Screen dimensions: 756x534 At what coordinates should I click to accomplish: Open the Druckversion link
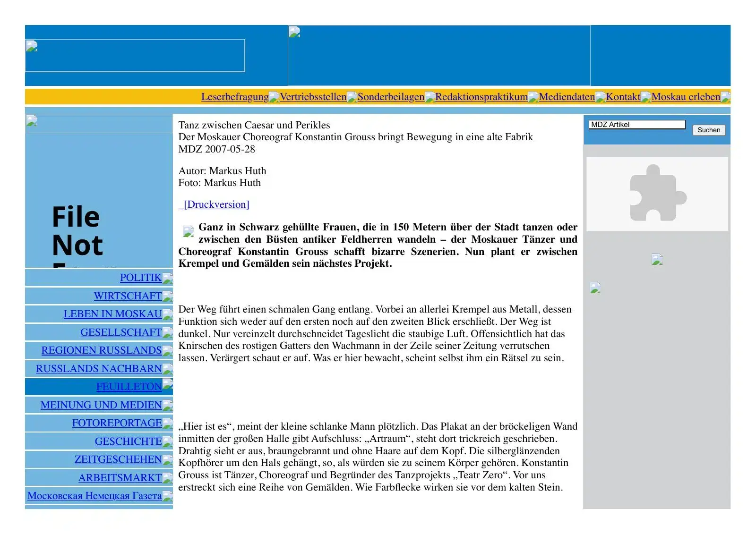click(x=214, y=204)
